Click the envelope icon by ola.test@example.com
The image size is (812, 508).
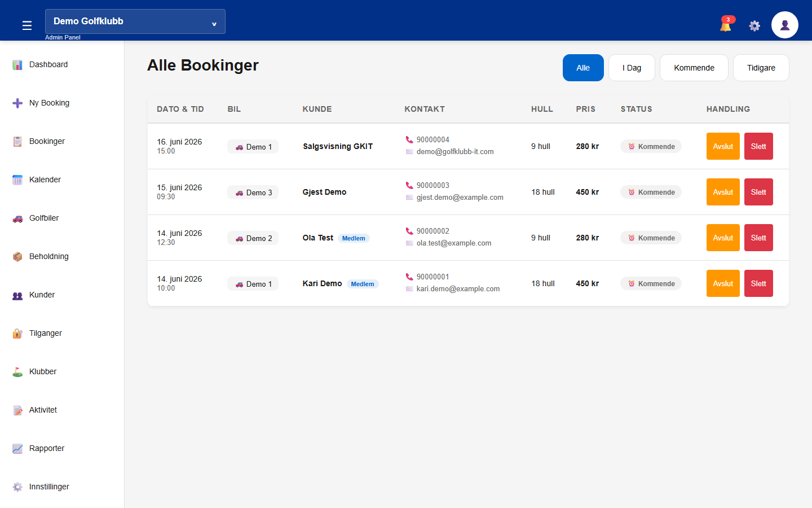(x=409, y=243)
